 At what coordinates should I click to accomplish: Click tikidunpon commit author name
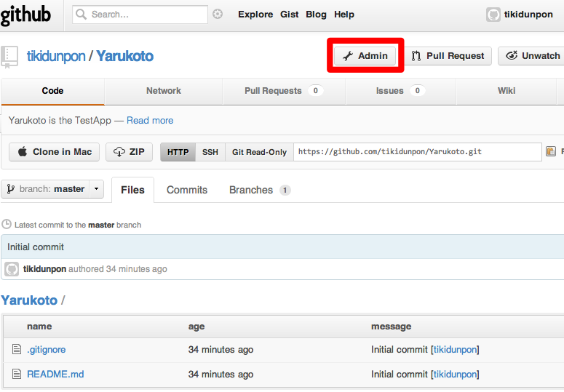44,269
